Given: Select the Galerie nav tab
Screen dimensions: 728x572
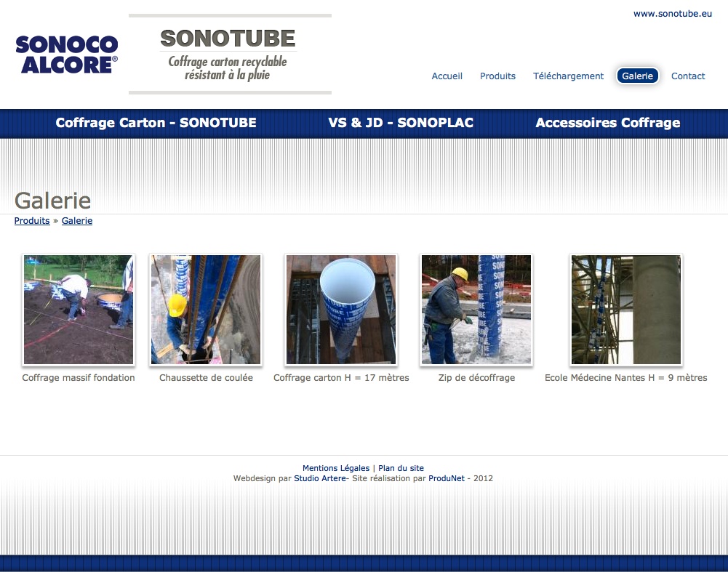Looking at the screenshot, I should [637, 76].
